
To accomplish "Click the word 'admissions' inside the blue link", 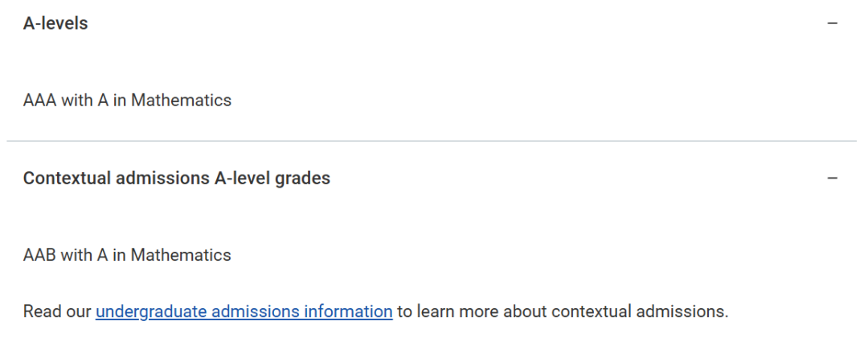I will tap(252, 311).
